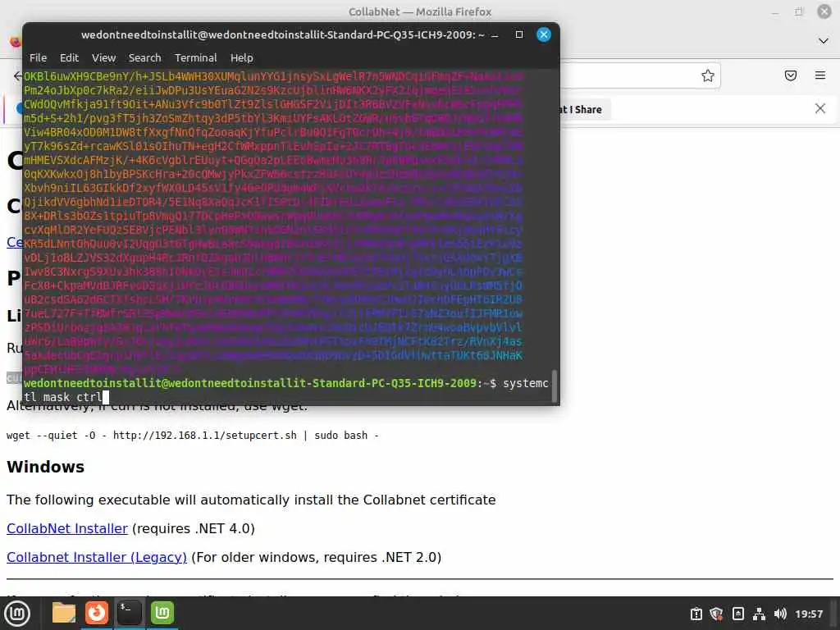Click the terminal scrollbar handle
The image size is (840, 630).
pyautogui.click(x=555, y=386)
